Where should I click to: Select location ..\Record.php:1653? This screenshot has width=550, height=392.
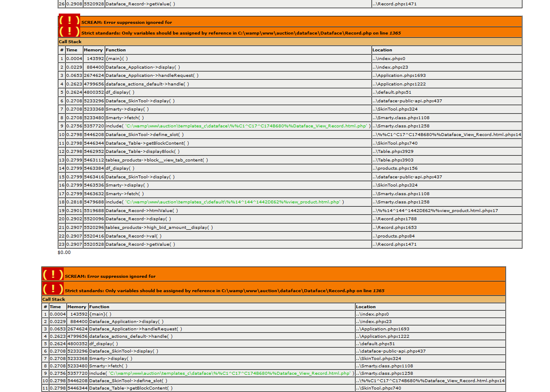[x=395, y=228]
